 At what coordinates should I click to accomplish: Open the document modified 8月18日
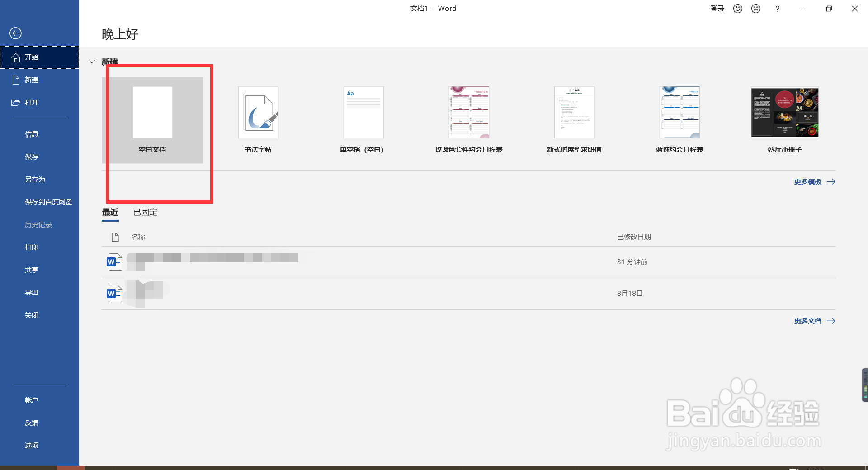coord(469,294)
